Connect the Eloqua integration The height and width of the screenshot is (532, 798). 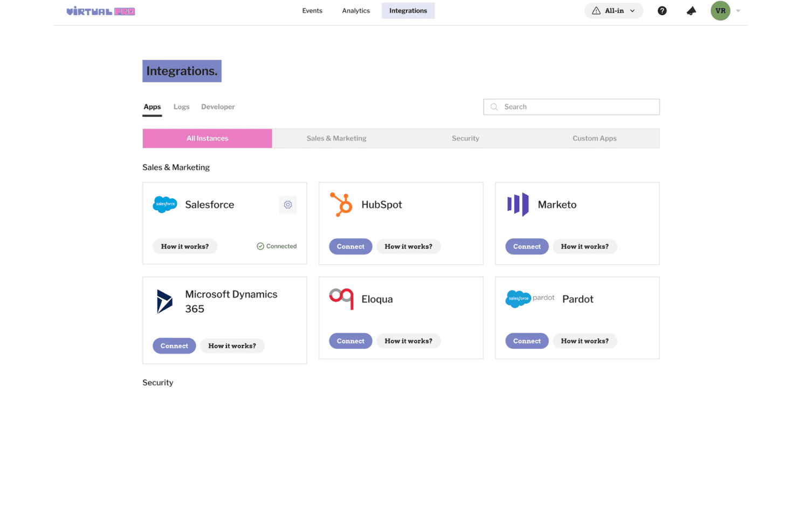[350, 341]
